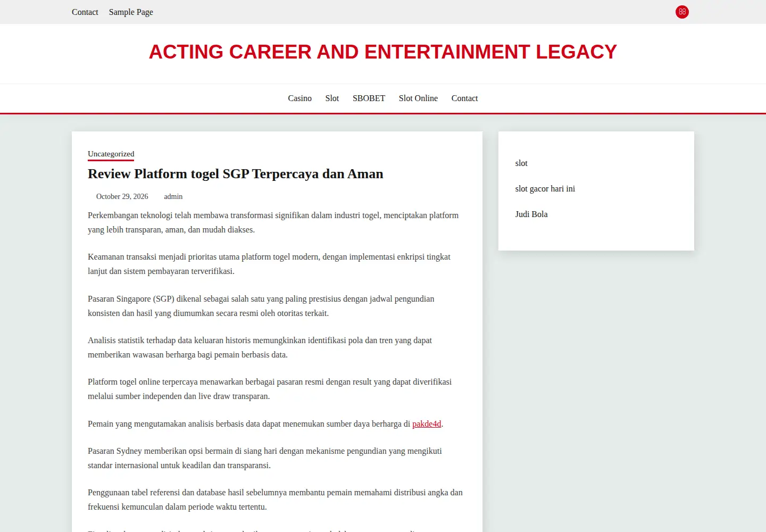766x532 pixels.
Task: Click the paragraph starting 'Perkembangan teknologi telah membawa'
Action: click(277, 222)
